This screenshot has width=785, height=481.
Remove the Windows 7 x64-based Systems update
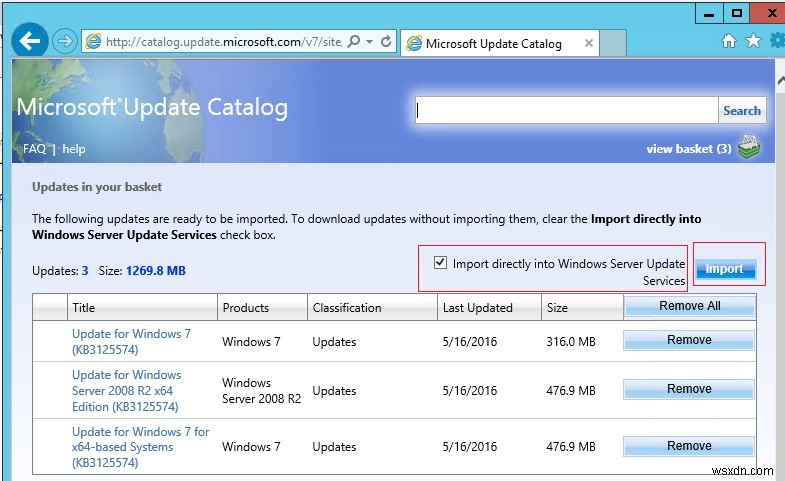tap(689, 446)
